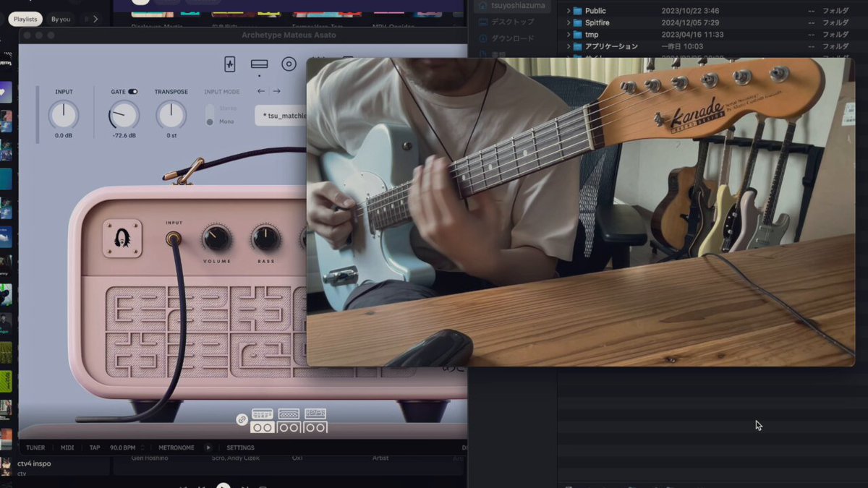Click the Asato logo badge on amp
The width and height of the screenshot is (868, 488).
pos(122,239)
